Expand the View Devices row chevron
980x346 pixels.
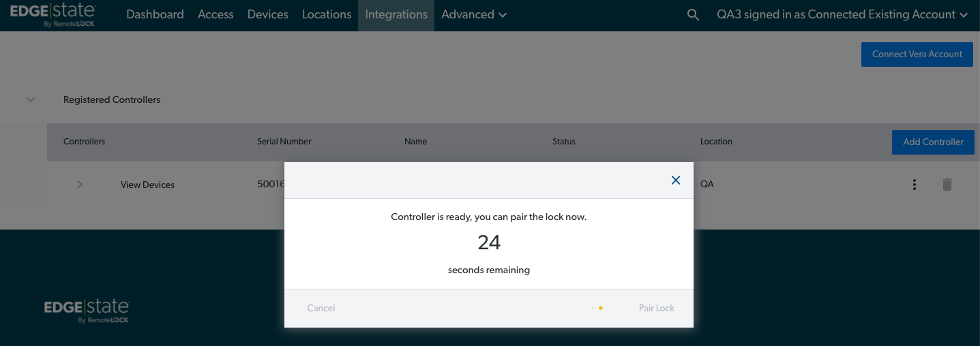tap(80, 185)
